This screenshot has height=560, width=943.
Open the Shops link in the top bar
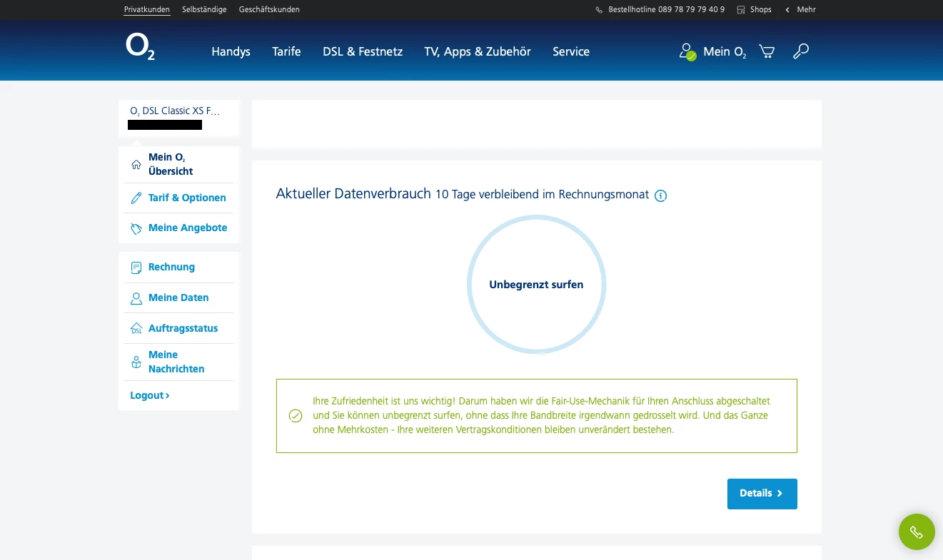pyautogui.click(x=761, y=10)
